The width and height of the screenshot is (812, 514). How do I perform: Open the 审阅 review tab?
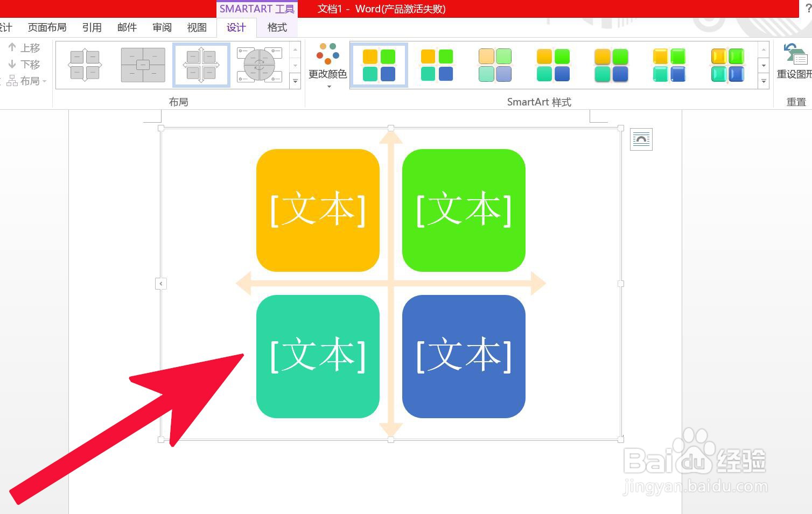pyautogui.click(x=162, y=27)
